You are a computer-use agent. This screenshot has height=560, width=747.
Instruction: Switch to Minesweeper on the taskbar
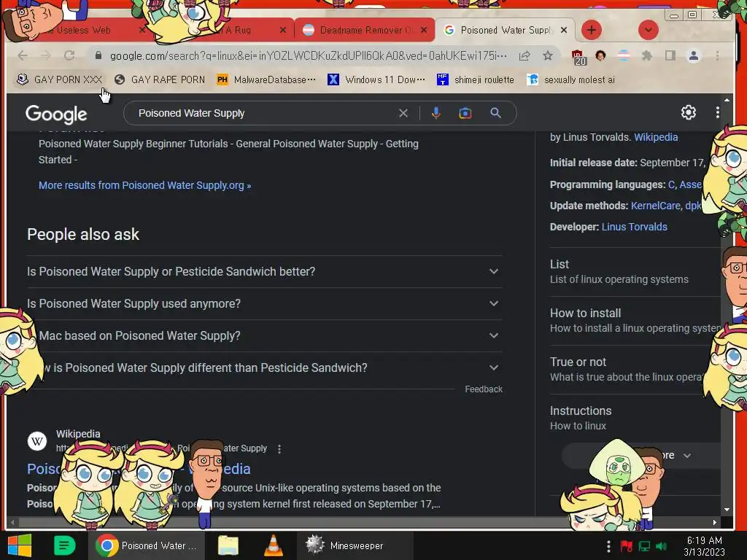(355, 545)
